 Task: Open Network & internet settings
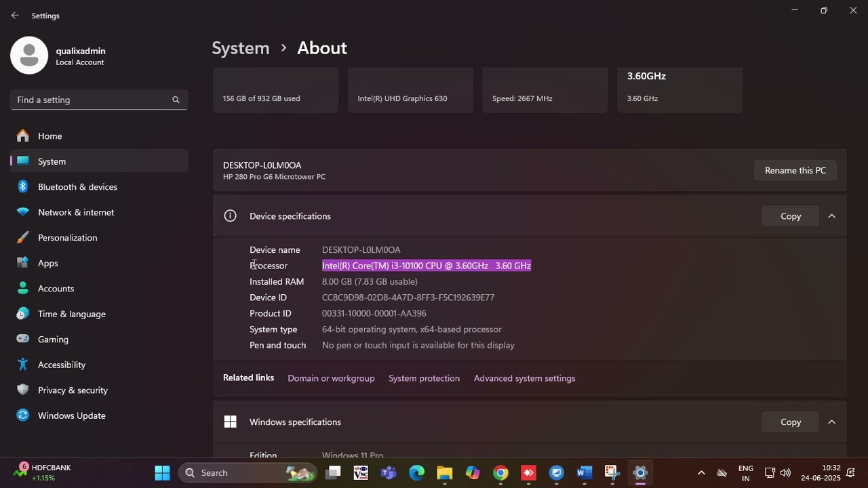[x=99, y=212]
